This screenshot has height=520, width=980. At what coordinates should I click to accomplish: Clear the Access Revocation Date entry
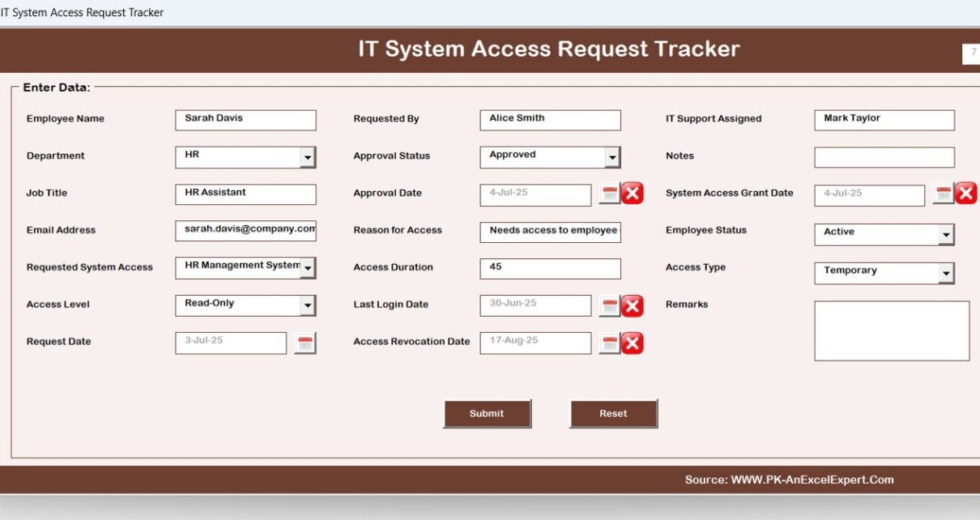pyautogui.click(x=633, y=343)
